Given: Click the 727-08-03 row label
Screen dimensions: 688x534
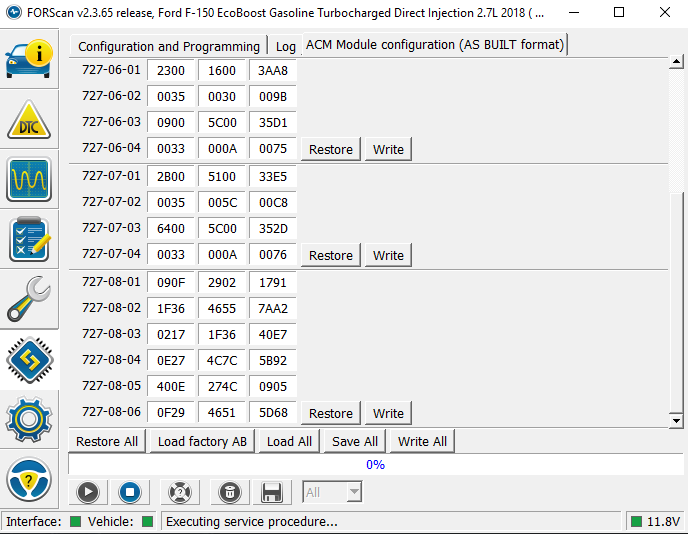Looking at the screenshot, I should tap(111, 334).
